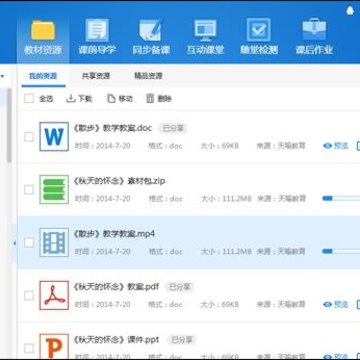Click the left sidebar vertical scrollbar

(x=9, y=125)
